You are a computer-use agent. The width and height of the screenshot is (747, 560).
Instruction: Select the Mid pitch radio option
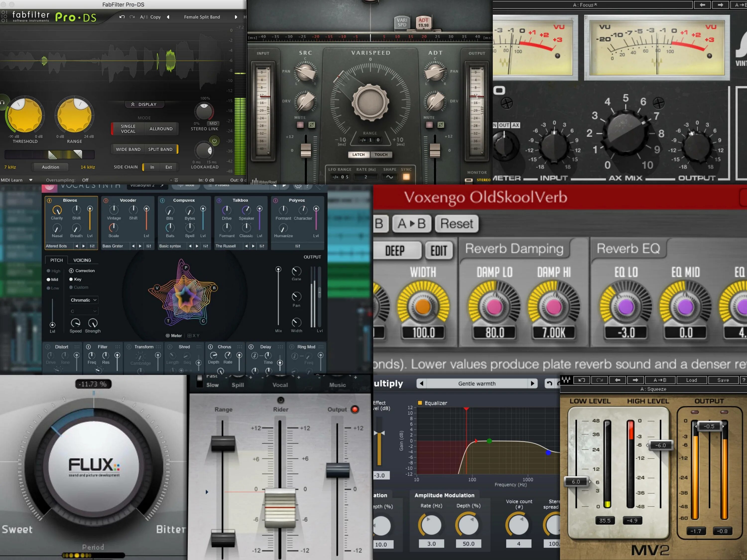[x=49, y=280]
